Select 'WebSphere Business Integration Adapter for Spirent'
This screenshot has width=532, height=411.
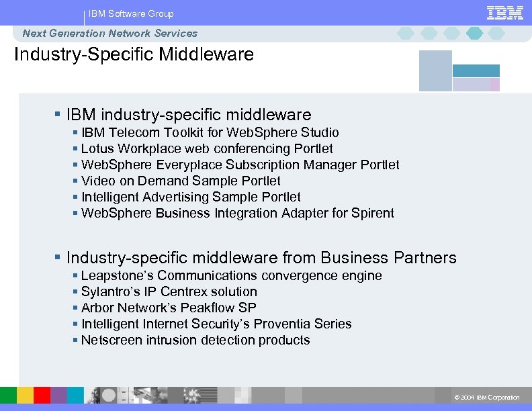pyautogui.click(x=238, y=214)
